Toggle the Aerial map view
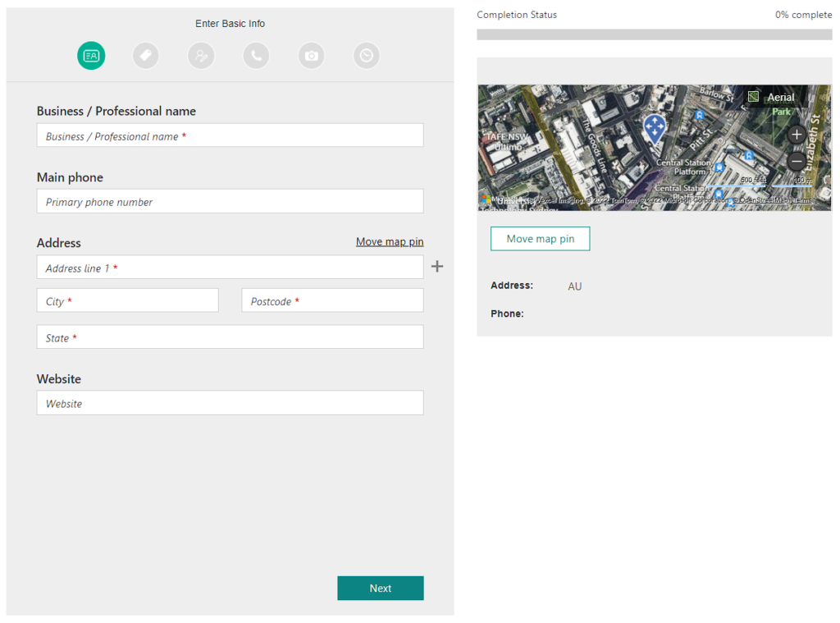 771,97
